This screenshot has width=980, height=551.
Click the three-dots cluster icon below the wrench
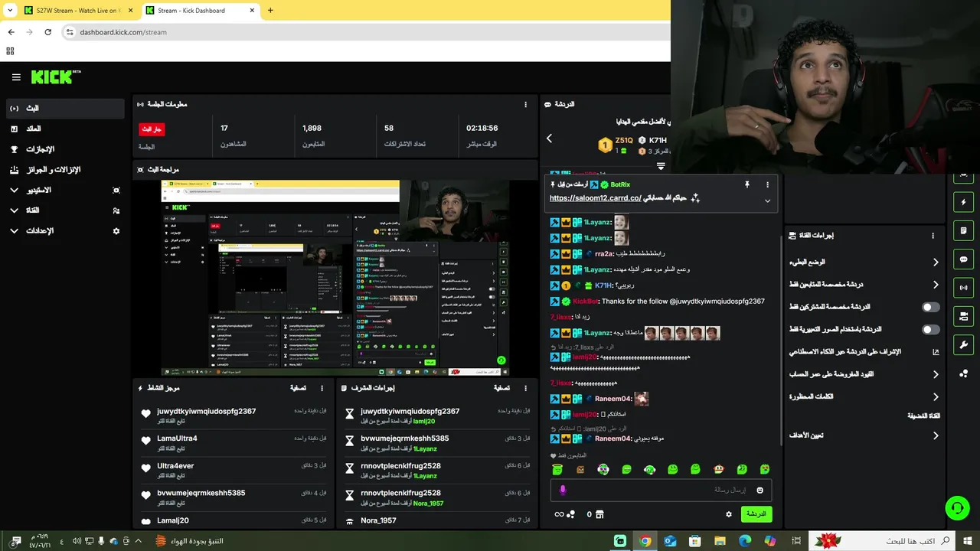963,373
